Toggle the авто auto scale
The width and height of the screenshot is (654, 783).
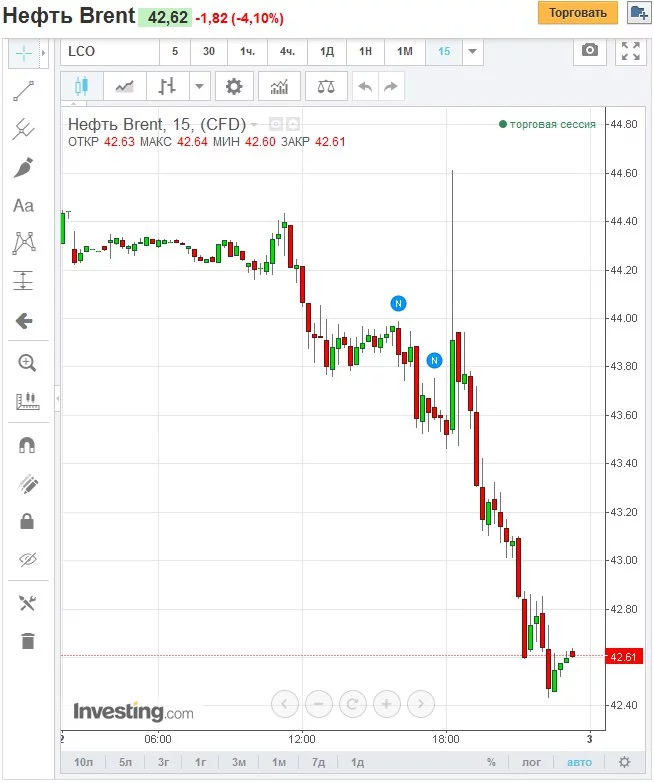click(580, 763)
